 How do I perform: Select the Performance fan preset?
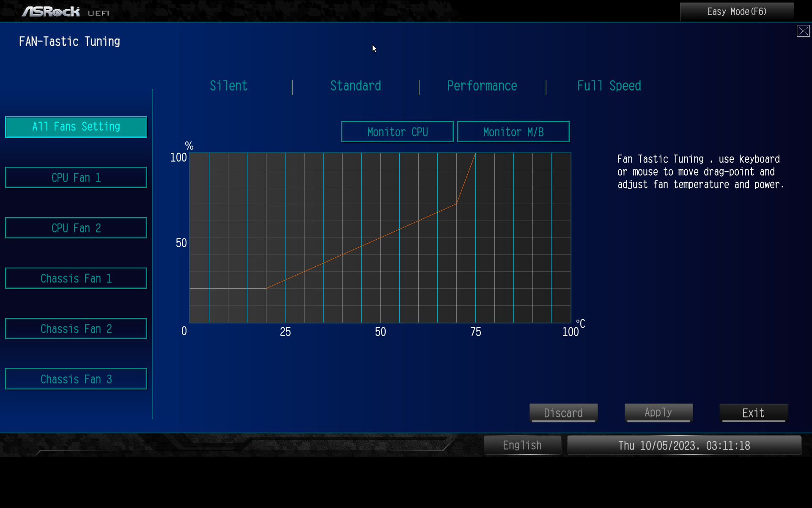click(482, 86)
